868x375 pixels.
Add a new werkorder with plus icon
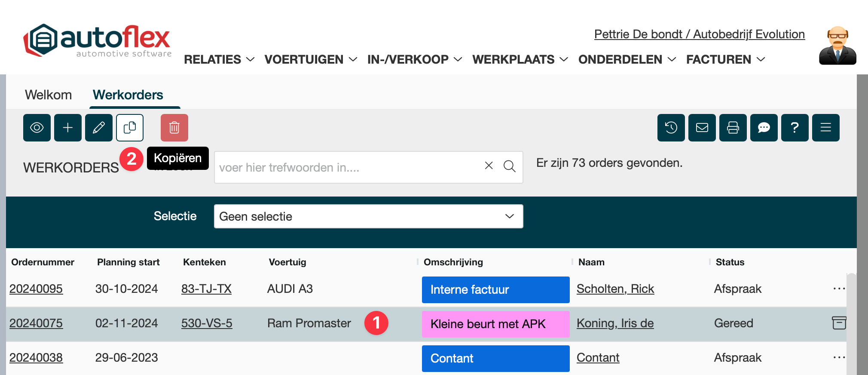(x=68, y=128)
